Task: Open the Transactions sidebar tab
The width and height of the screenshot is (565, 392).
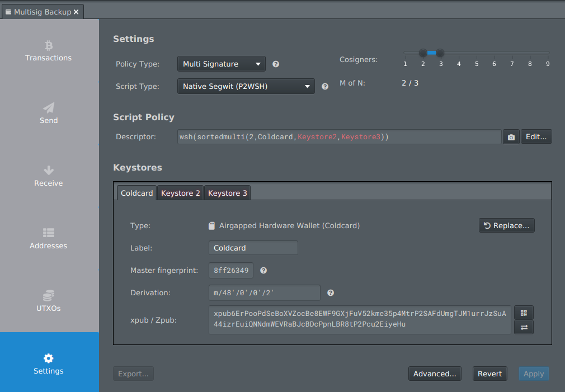Action: 49,51
